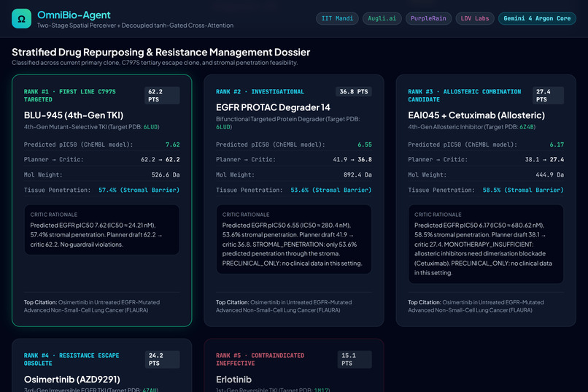This screenshot has height=392, width=588.
Task: Click the 58.5% (Stromal Barrier) value
Action: [523, 191]
